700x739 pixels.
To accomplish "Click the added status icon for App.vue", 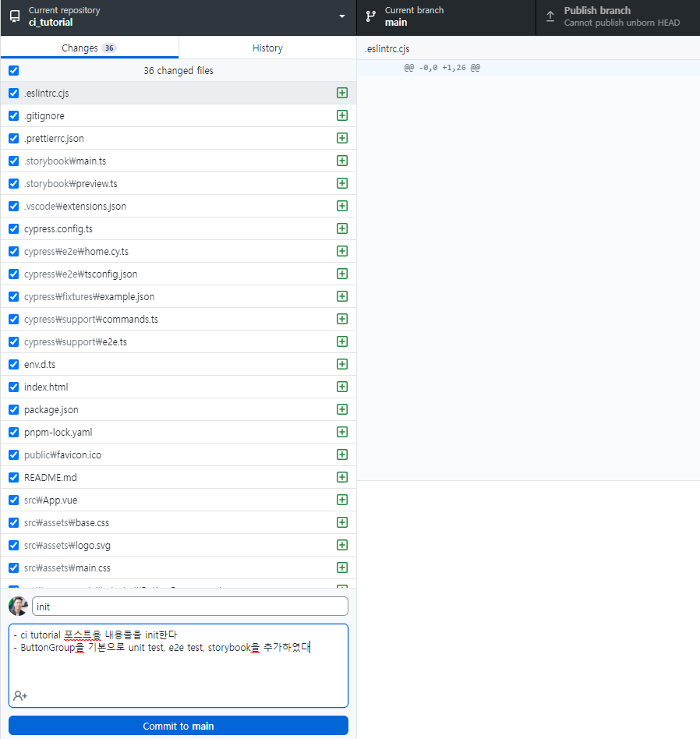I will pyautogui.click(x=342, y=500).
